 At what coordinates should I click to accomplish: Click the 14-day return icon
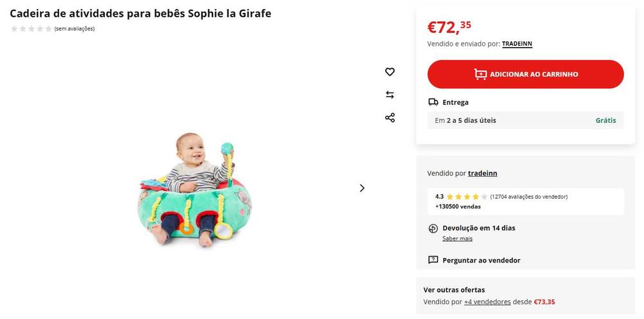433,228
